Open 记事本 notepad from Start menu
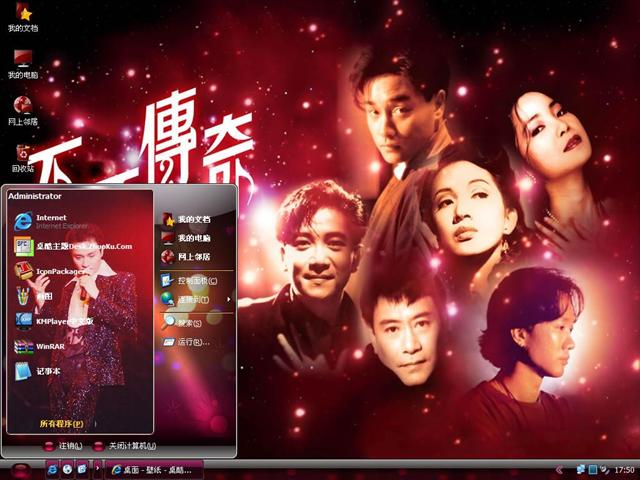The image size is (640, 480). tap(37, 371)
